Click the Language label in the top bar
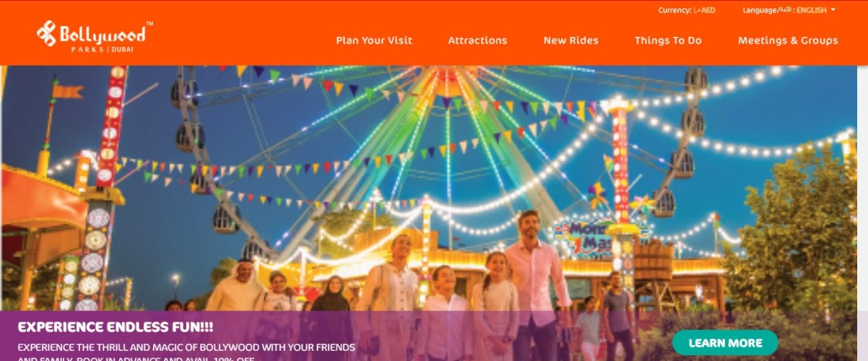 pyautogui.click(x=759, y=10)
